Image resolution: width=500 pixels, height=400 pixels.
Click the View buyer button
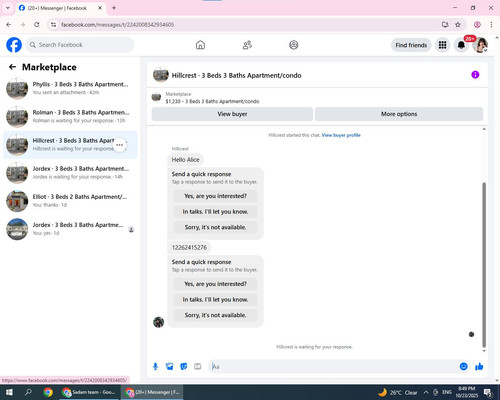click(x=232, y=114)
